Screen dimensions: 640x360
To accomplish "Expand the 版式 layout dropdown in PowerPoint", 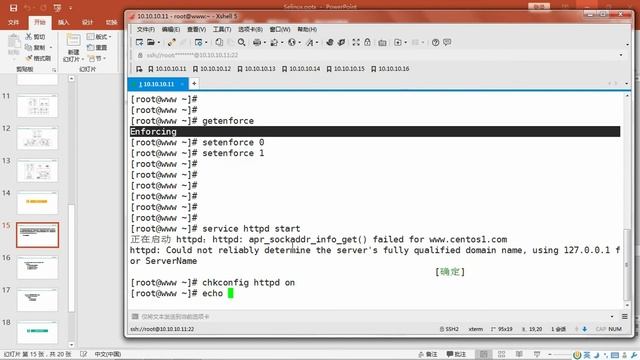I will point(99,37).
